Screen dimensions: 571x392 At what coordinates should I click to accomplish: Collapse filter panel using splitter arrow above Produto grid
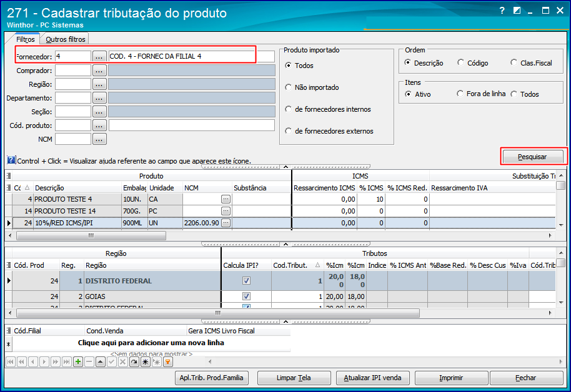[286, 167]
